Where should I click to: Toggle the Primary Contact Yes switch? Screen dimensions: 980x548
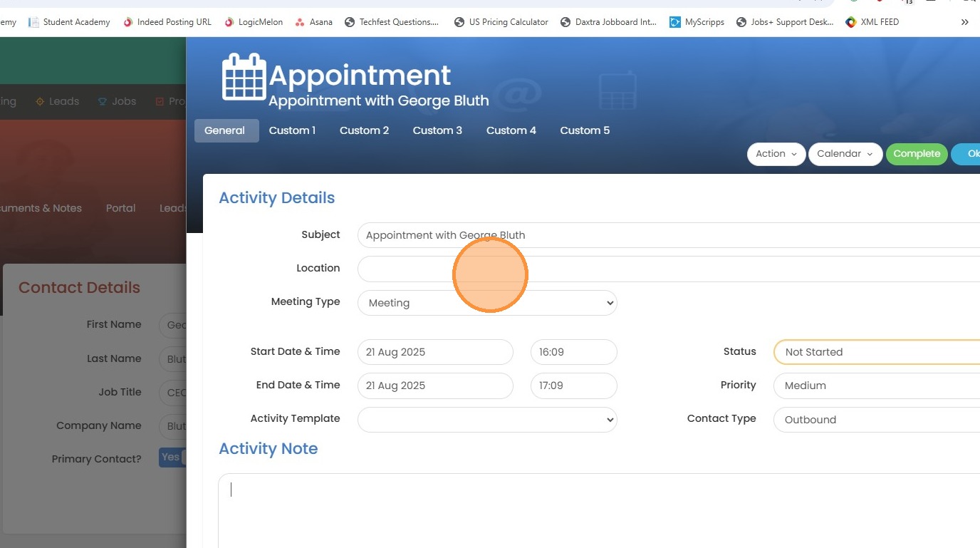click(x=172, y=457)
